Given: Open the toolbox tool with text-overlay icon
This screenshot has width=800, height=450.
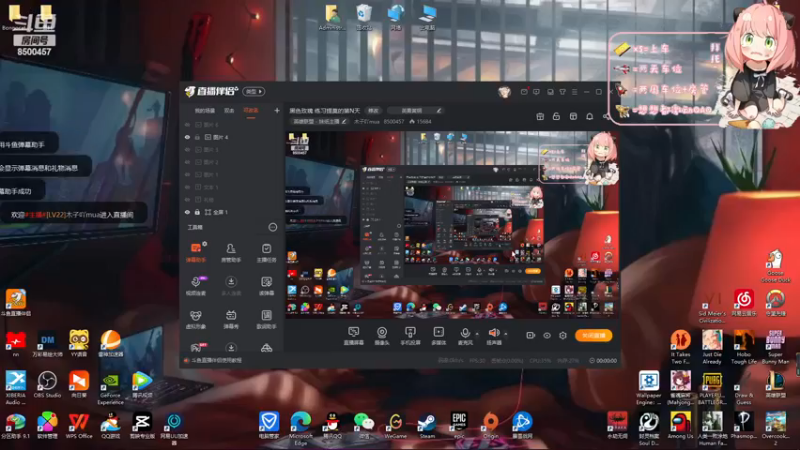Looking at the screenshot, I should click(x=266, y=286).
